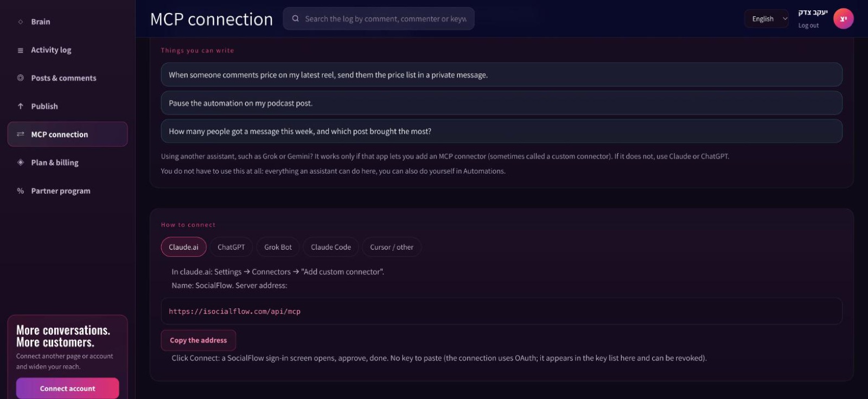Screen dimensions: 868x399
Task: Click the Plan & billing diamond icon
Action: click(21, 162)
